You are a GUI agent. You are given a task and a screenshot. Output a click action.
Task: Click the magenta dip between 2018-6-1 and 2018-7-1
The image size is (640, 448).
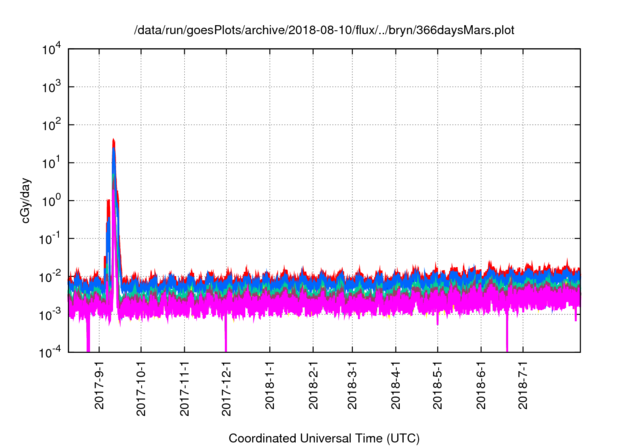[x=507, y=335]
